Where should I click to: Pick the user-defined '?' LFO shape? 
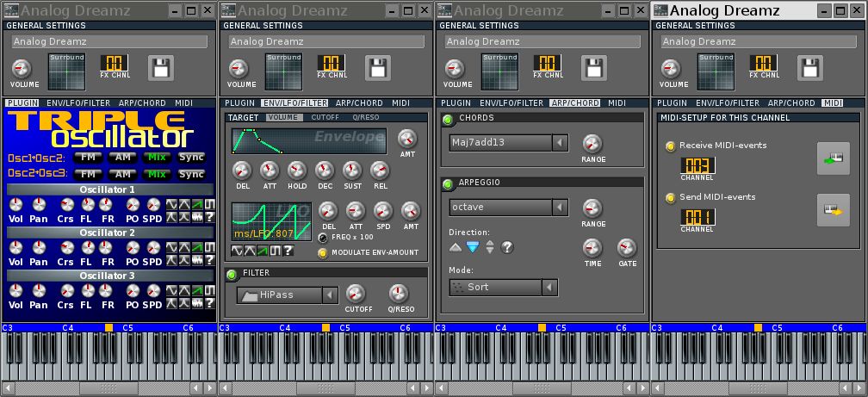288,251
